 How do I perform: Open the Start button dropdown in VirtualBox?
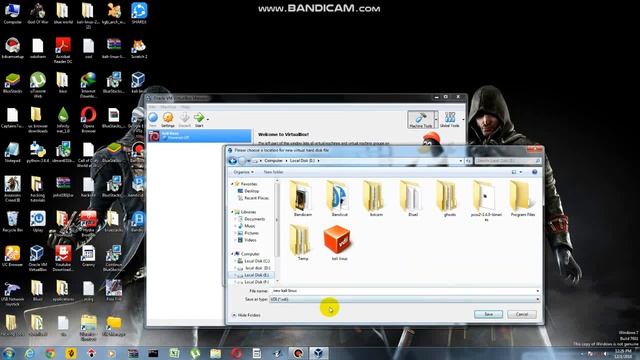[208, 119]
